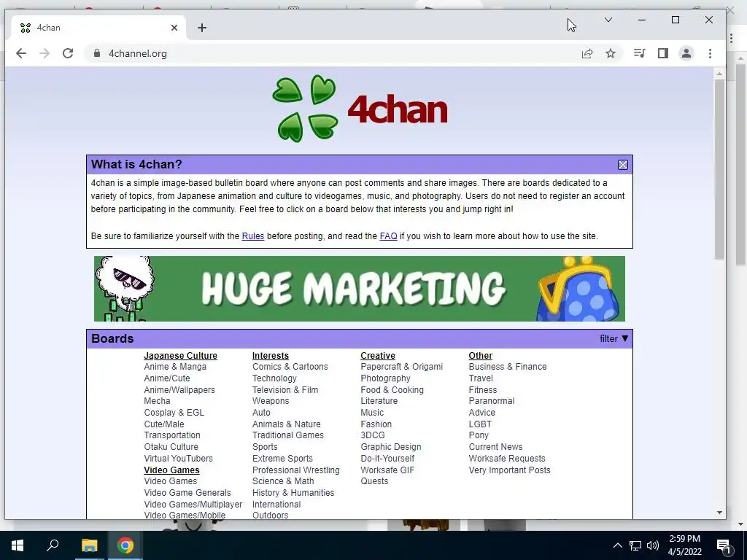The width and height of the screenshot is (747, 560).
Task: Open the Cosplay & EGL board
Action: (x=174, y=413)
